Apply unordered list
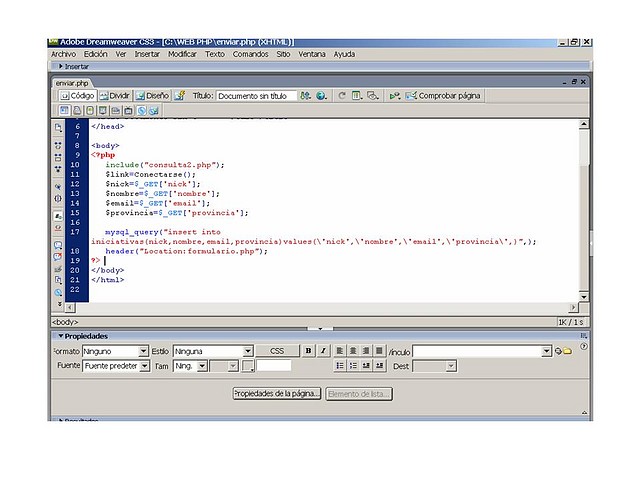This screenshot has width=640, height=480. 340,366
